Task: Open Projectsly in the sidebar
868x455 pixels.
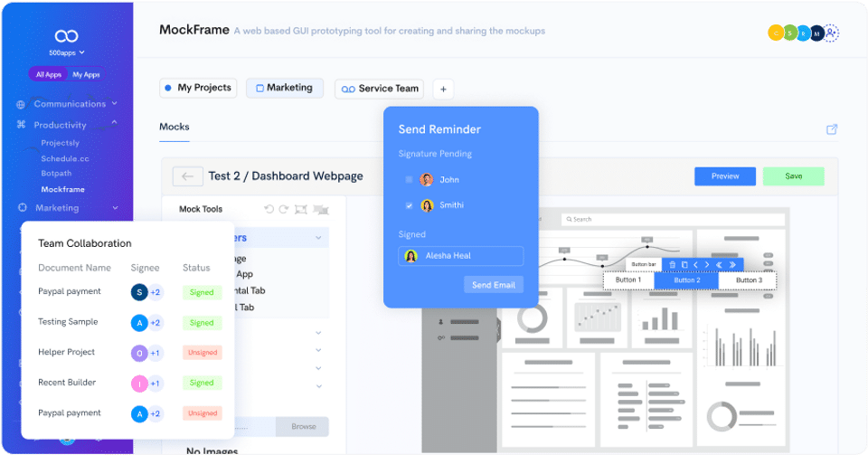Action: [x=61, y=143]
